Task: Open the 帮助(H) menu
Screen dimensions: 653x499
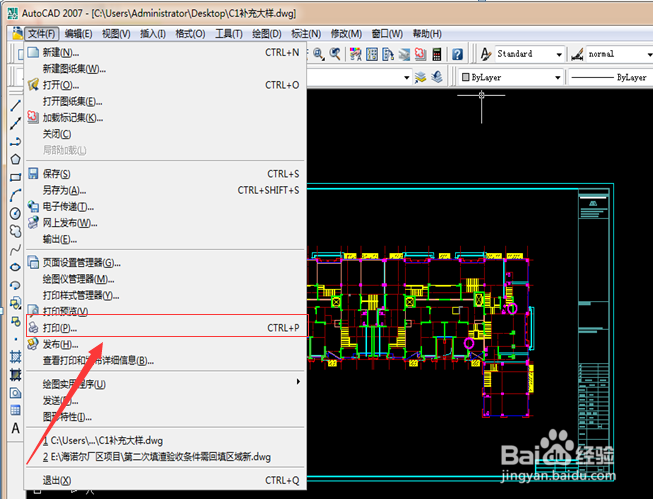Action: point(427,34)
